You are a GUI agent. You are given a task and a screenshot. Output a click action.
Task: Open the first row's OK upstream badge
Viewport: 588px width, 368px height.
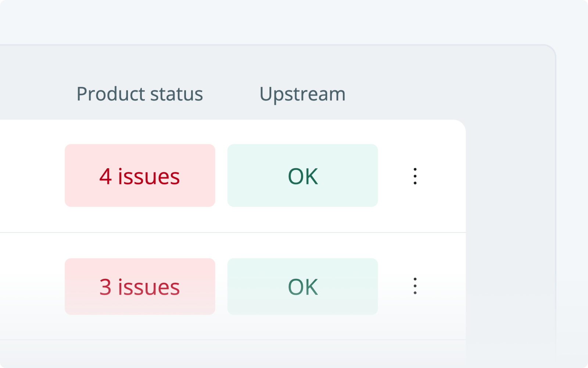pos(302,176)
